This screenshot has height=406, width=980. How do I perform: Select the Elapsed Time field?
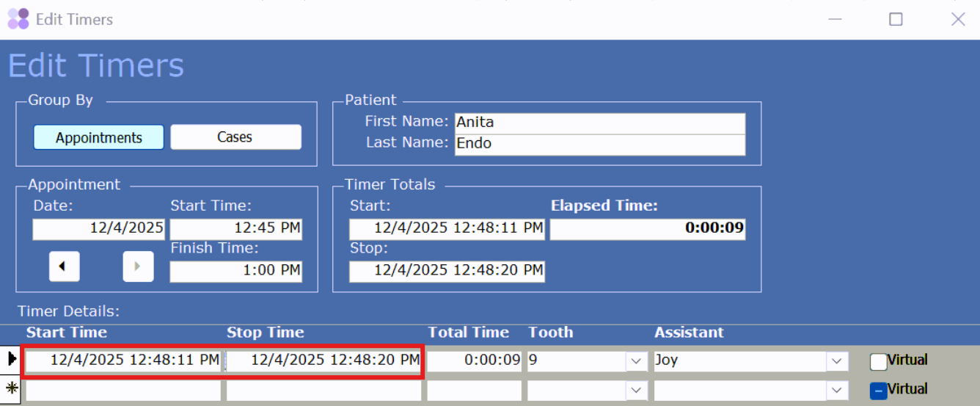(x=648, y=228)
